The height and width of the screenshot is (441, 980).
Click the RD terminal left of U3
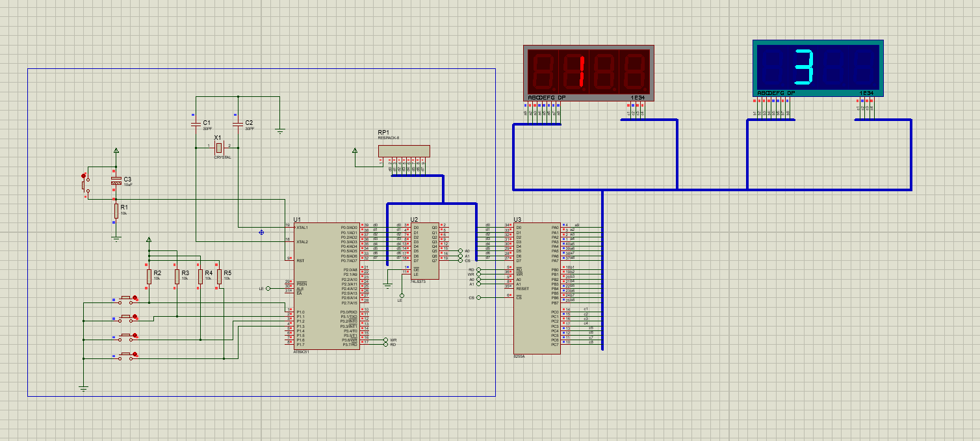coord(479,269)
